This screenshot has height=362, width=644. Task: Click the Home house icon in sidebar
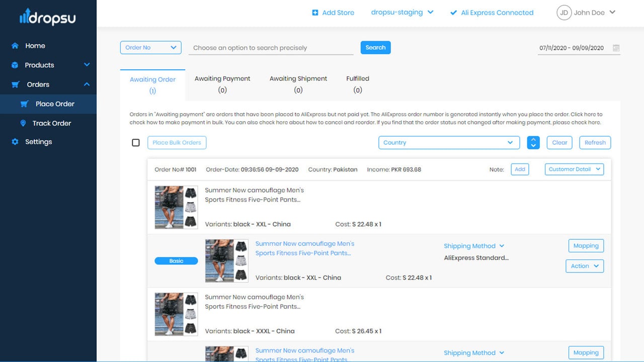click(x=15, y=46)
